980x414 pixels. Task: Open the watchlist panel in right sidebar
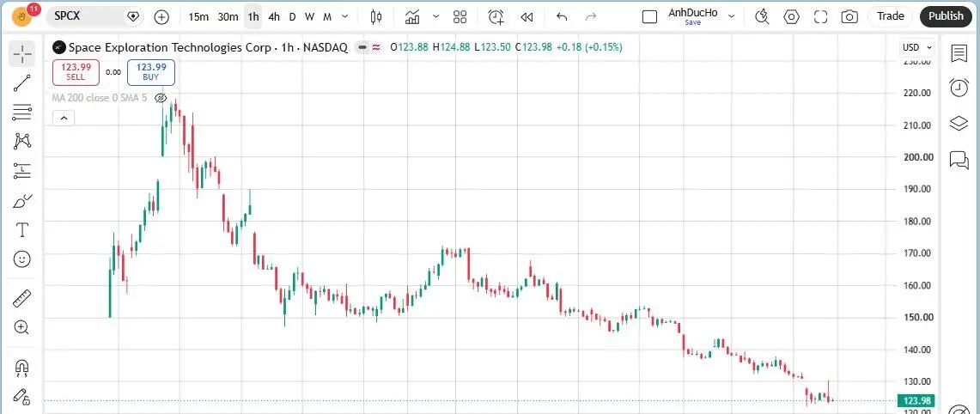point(959,54)
